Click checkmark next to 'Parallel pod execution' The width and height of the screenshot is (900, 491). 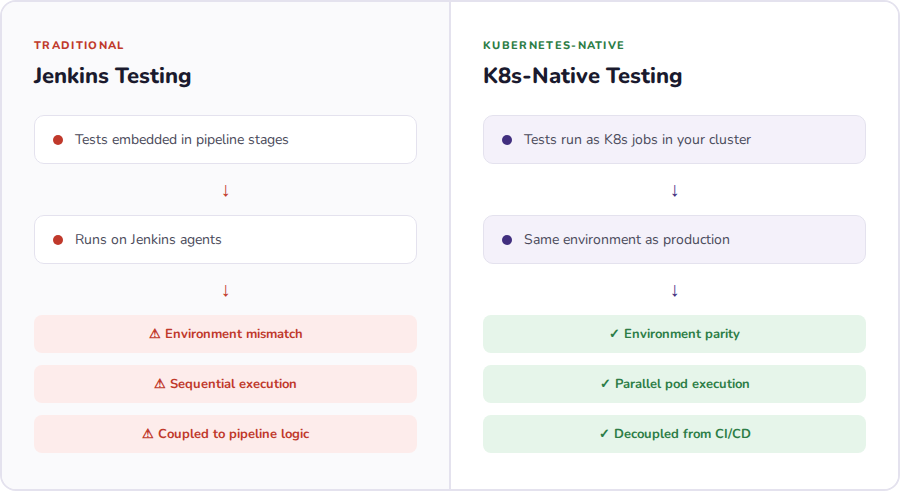pyautogui.click(x=605, y=384)
